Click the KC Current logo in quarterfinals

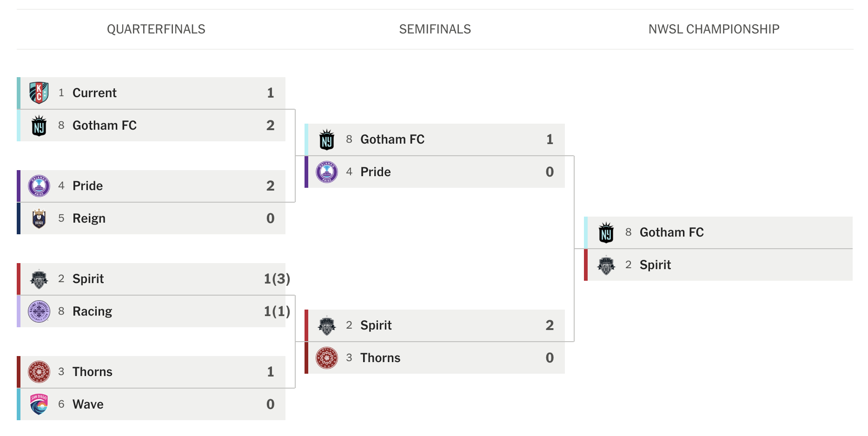(39, 93)
